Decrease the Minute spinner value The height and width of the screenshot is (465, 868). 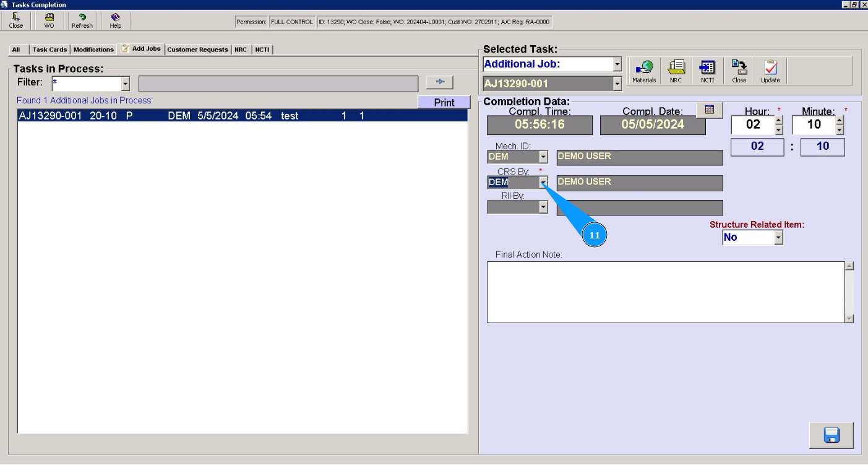click(840, 130)
